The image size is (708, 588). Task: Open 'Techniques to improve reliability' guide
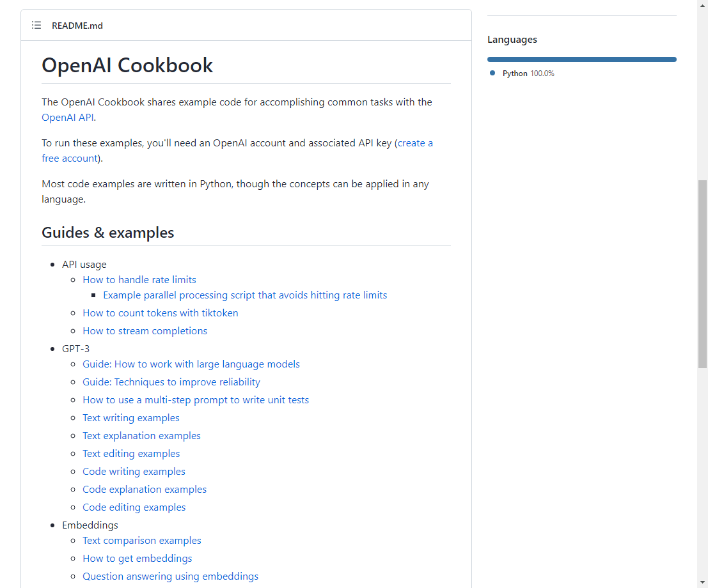171,382
